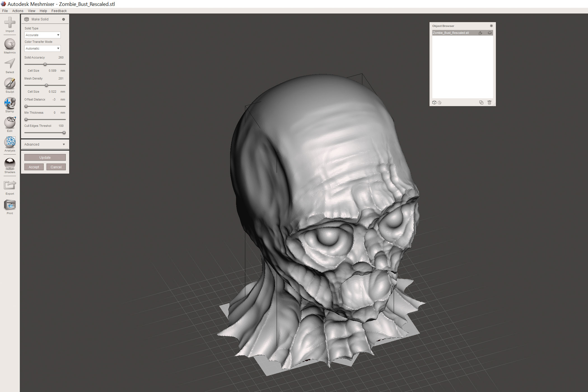588x392 pixels.
Task: Open the View menu
Action: point(31,11)
